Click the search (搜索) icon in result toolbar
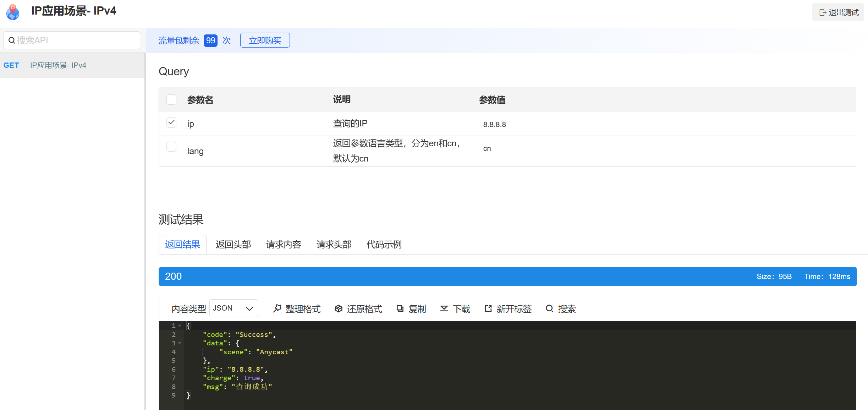The width and height of the screenshot is (868, 410). (549, 308)
